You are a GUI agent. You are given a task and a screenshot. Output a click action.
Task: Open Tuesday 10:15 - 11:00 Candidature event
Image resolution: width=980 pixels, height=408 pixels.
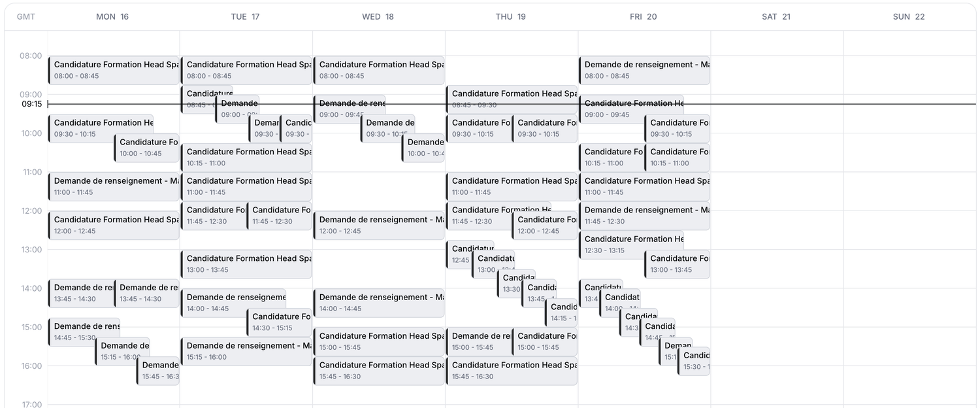pos(246,158)
